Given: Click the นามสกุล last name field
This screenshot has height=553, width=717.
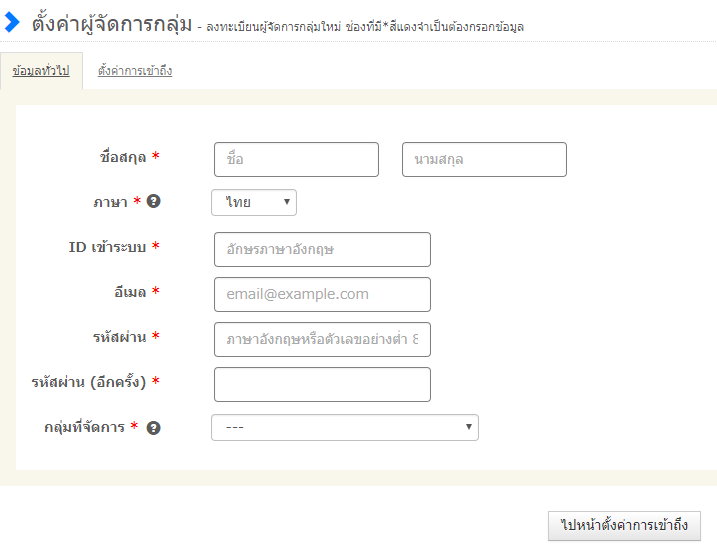Looking at the screenshot, I should tap(484, 160).
